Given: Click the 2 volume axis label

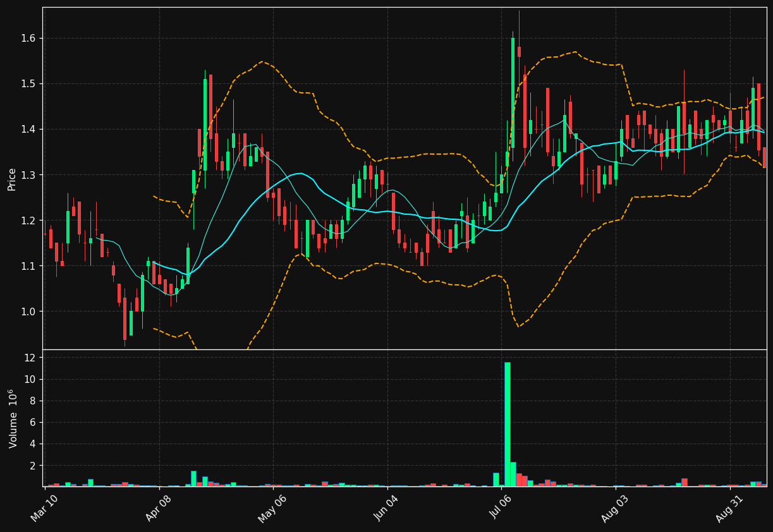Looking at the screenshot, I should (x=33, y=466).
